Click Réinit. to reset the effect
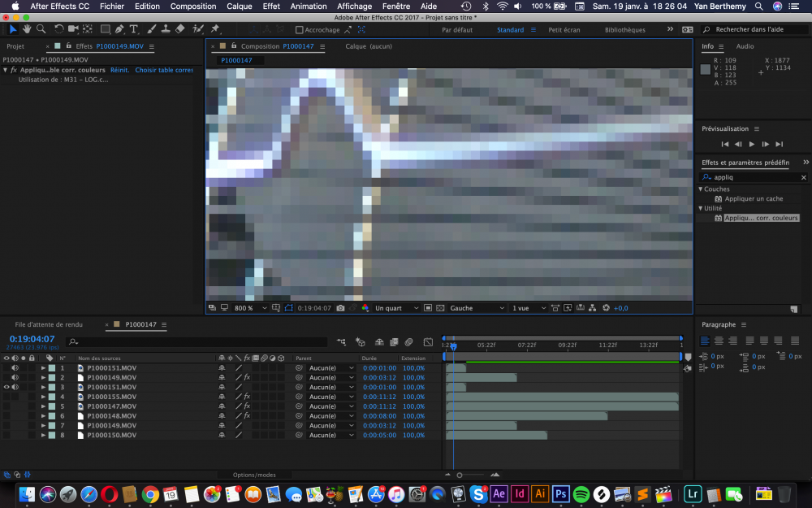 click(119, 70)
